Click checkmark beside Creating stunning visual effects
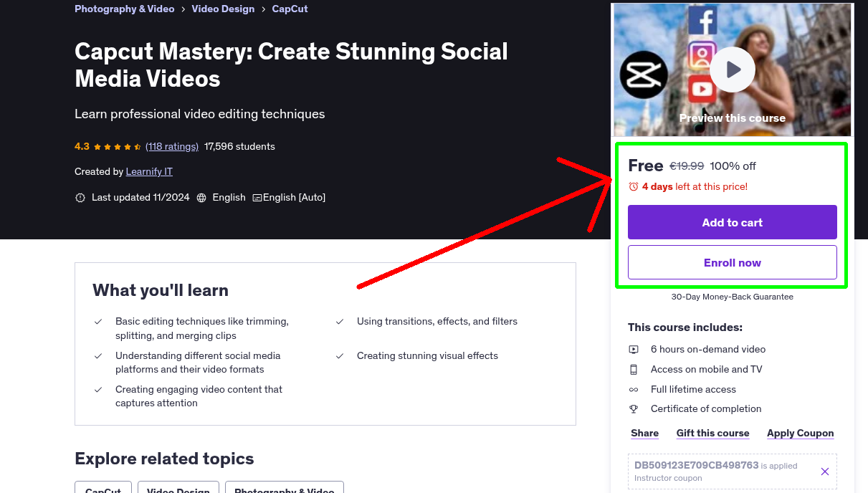This screenshot has width=868, height=493. [340, 356]
